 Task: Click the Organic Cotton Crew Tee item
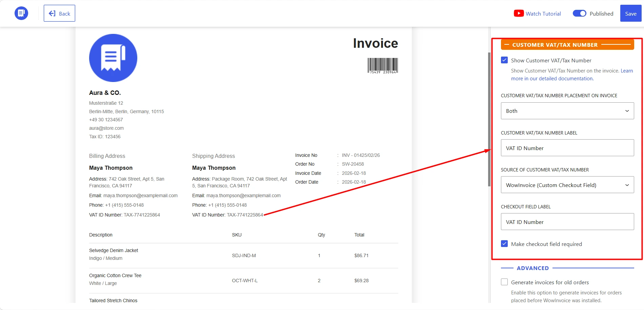click(115, 275)
